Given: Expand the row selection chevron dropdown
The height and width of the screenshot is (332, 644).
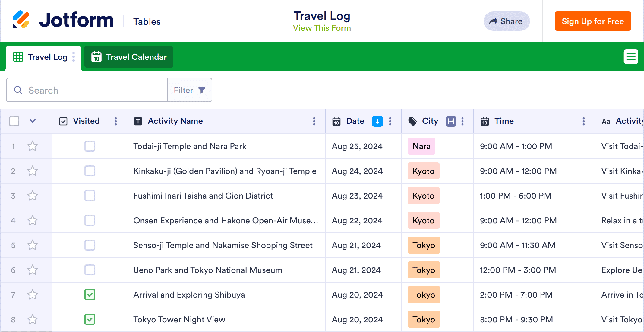Looking at the screenshot, I should click(33, 121).
